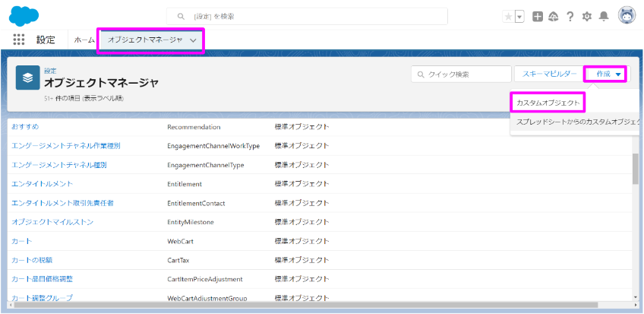
Task: Click the Salesforce cloud logo
Action: point(24,16)
